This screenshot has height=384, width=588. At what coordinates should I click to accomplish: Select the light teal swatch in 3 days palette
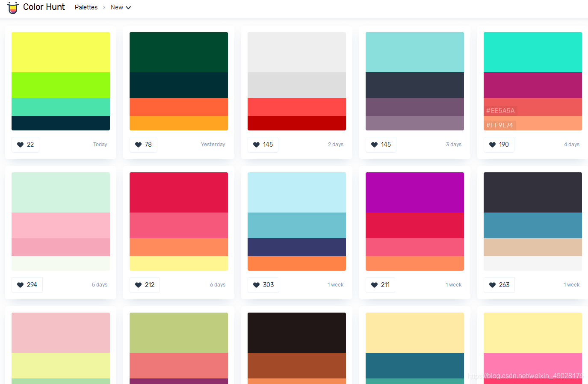click(x=415, y=52)
